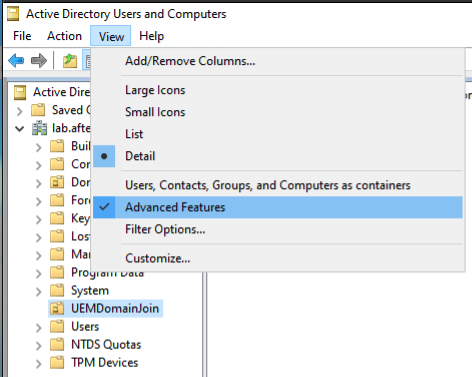472x377 pixels.
Task: Click the Active Directory title bar app icon
Action: [x=13, y=14]
